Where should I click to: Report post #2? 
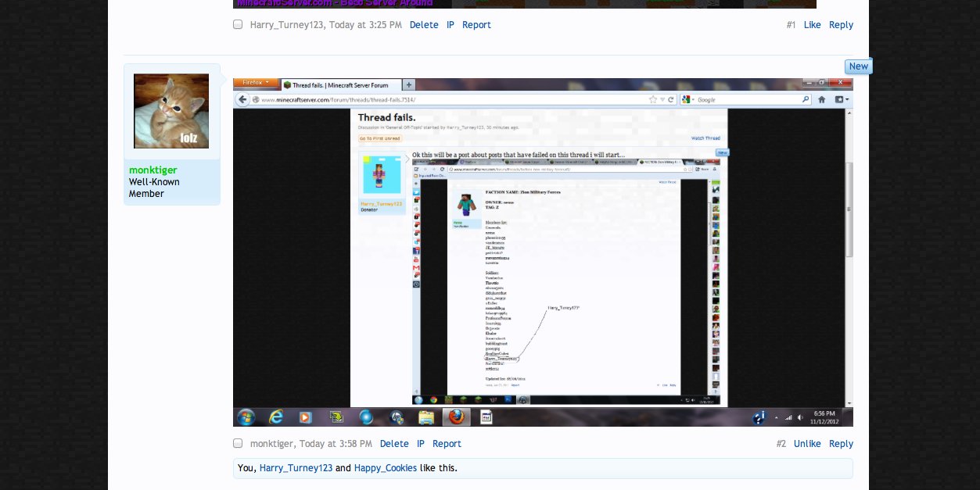(447, 444)
